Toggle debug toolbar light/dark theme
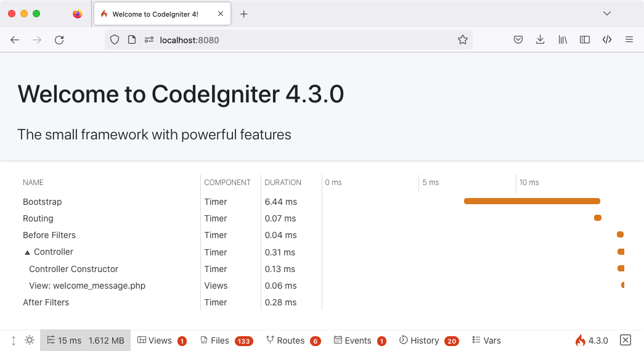The width and height of the screenshot is (644, 351). click(x=29, y=341)
